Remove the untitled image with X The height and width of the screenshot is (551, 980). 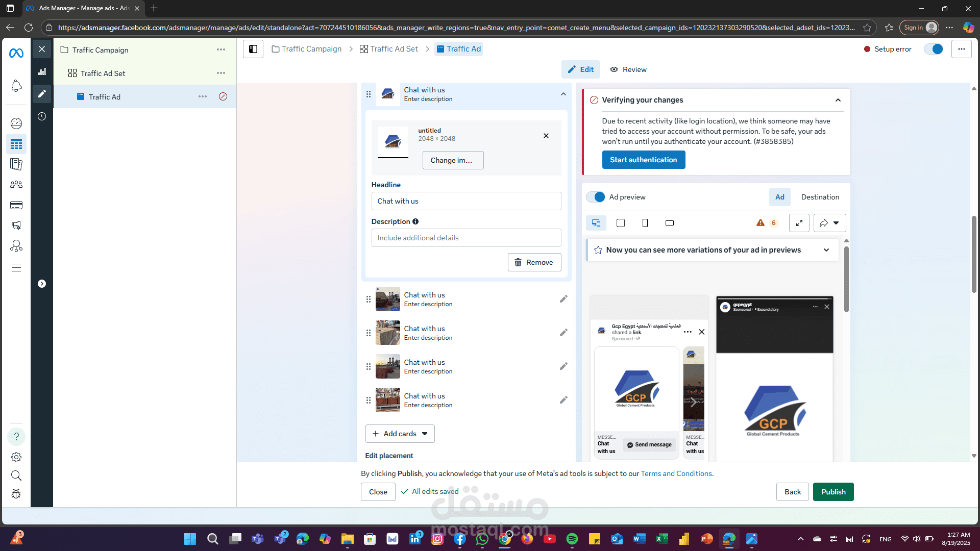(546, 136)
